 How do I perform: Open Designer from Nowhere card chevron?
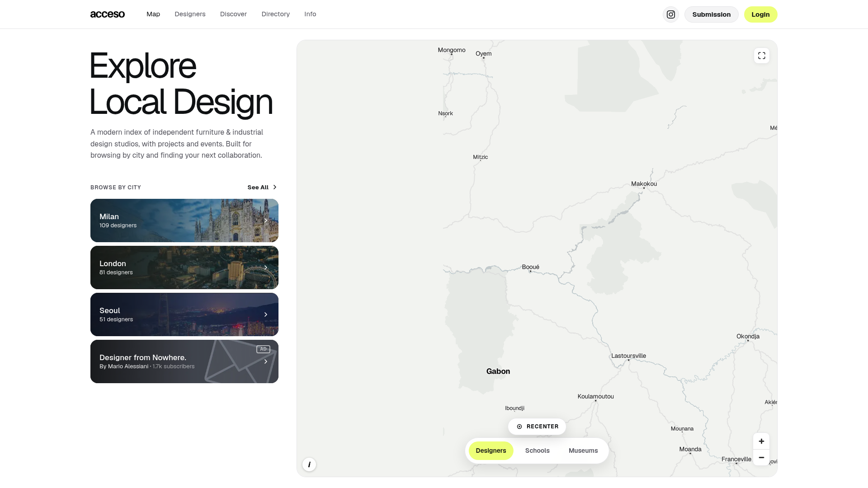click(266, 361)
